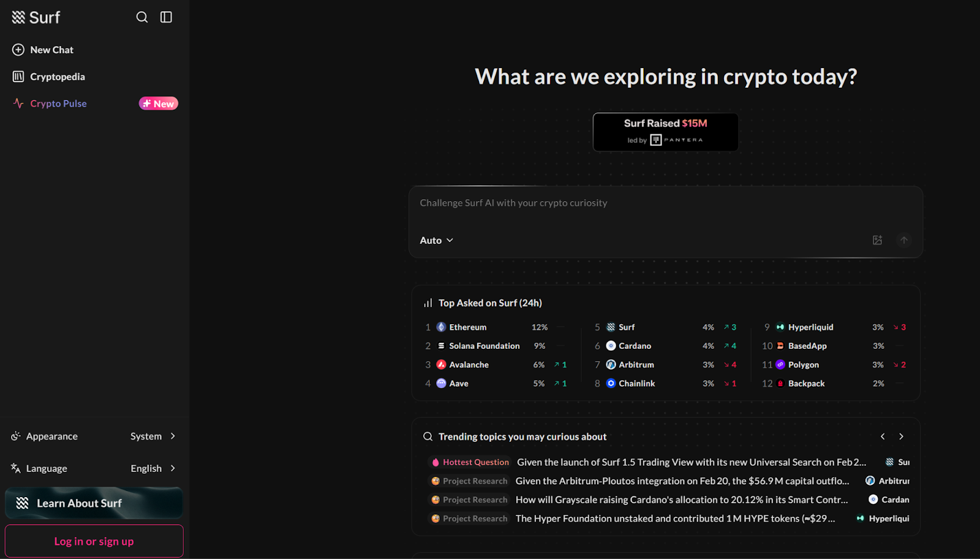The image size is (980, 559).
Task: Click the Aave ghost icon
Action: 441,384
